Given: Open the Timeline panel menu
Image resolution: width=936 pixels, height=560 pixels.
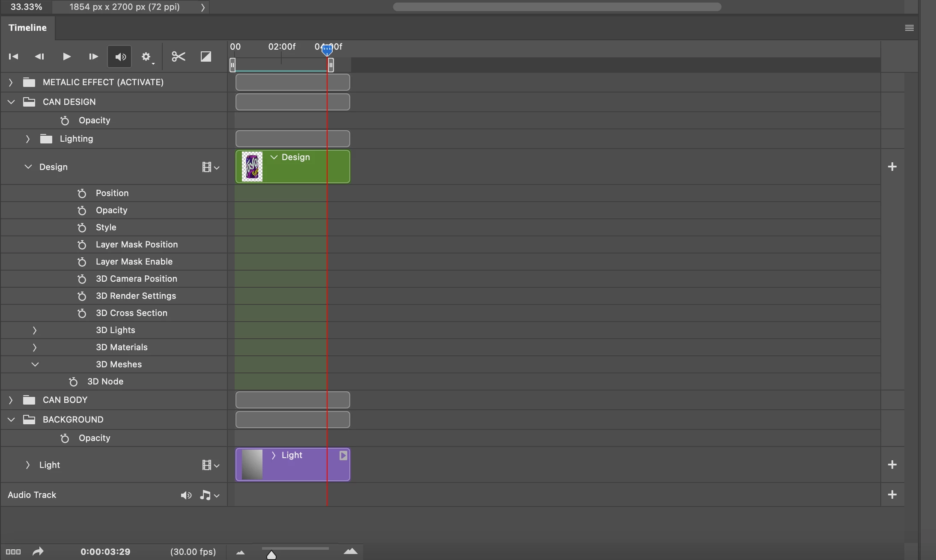Looking at the screenshot, I should [x=909, y=28].
